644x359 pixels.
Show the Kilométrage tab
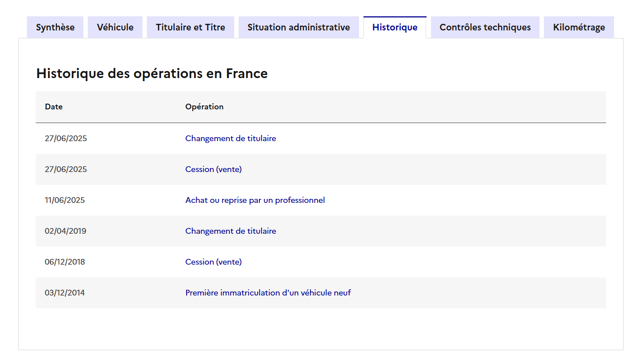tap(579, 27)
